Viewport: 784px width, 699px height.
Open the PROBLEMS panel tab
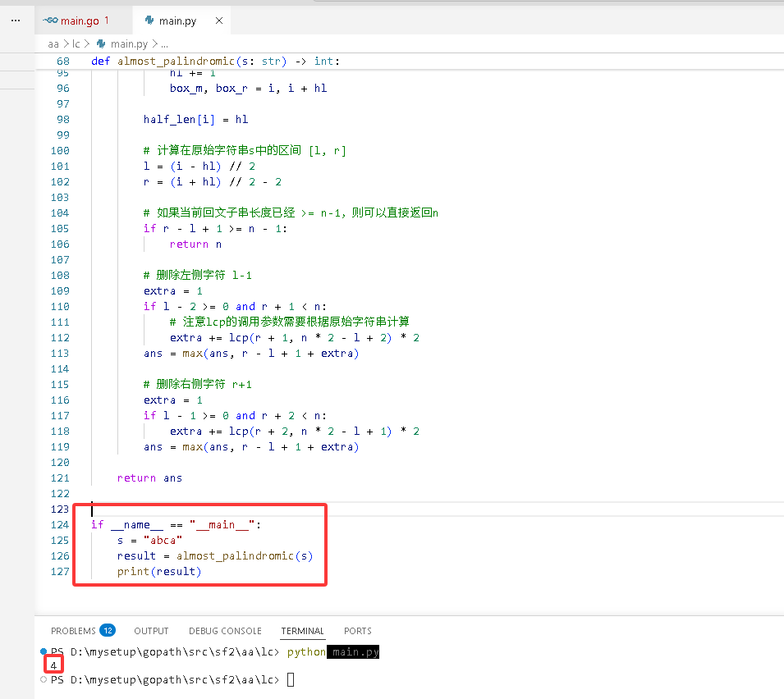pyautogui.click(x=73, y=631)
